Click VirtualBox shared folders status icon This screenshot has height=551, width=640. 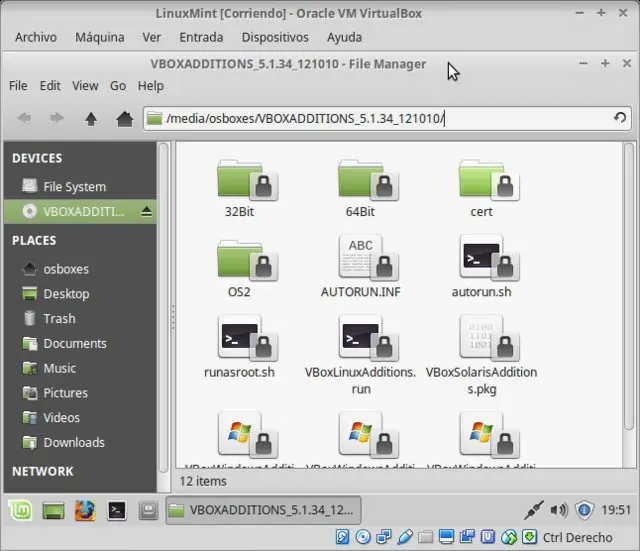(425, 537)
